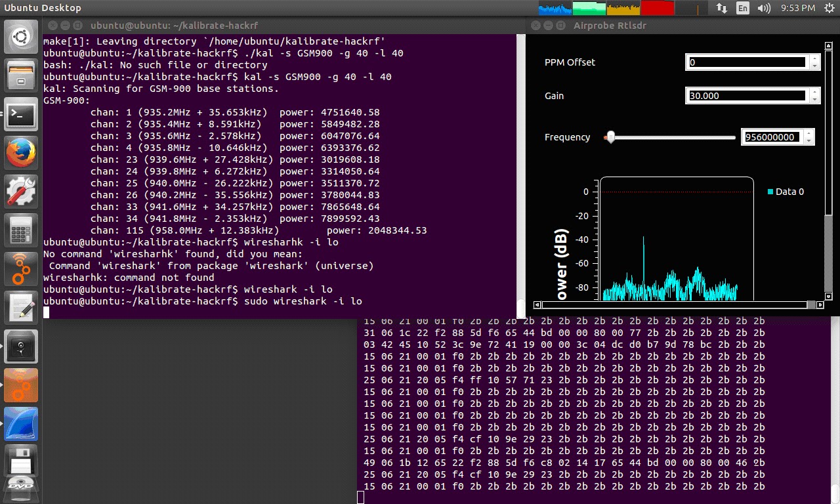Click the 'sudo wireshark -i lo' command line
Viewport: 840px width, 504px height.
(x=203, y=301)
